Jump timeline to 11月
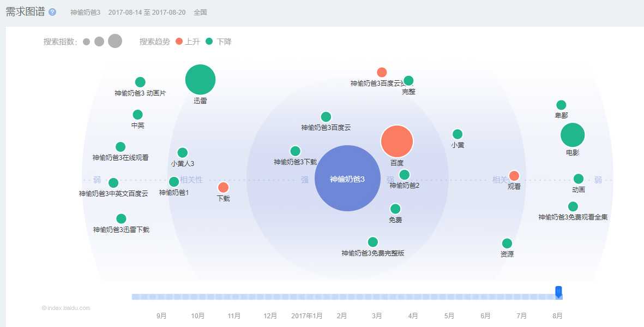Viewport: 644px width, 327px height. coord(234,316)
